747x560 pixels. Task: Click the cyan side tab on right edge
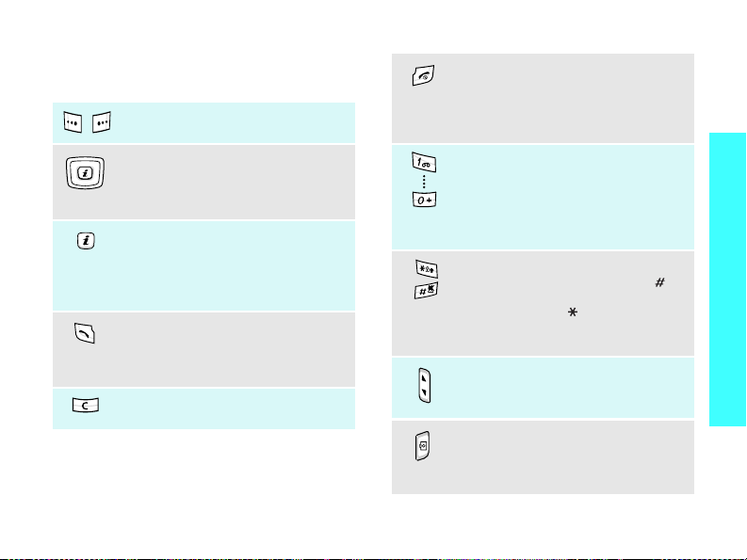point(728,280)
